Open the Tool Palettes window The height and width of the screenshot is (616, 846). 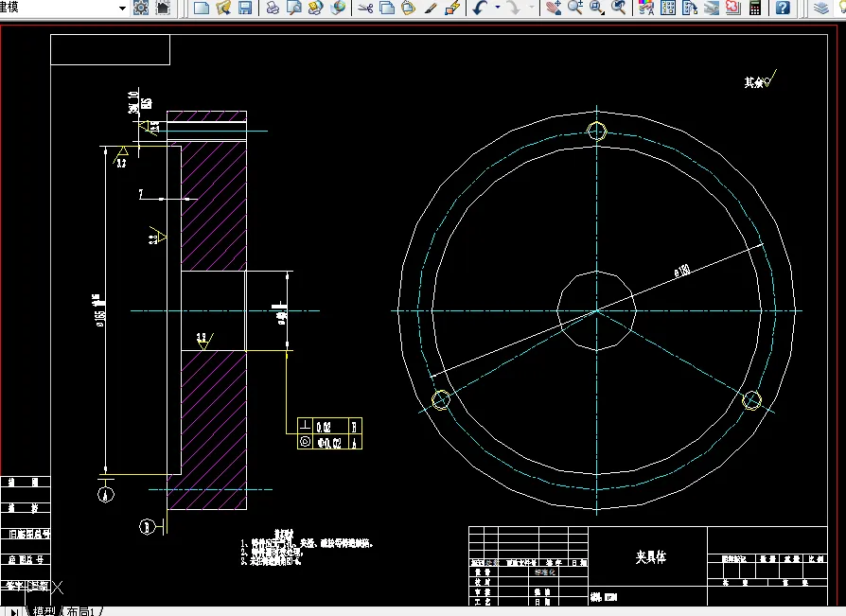(690, 8)
